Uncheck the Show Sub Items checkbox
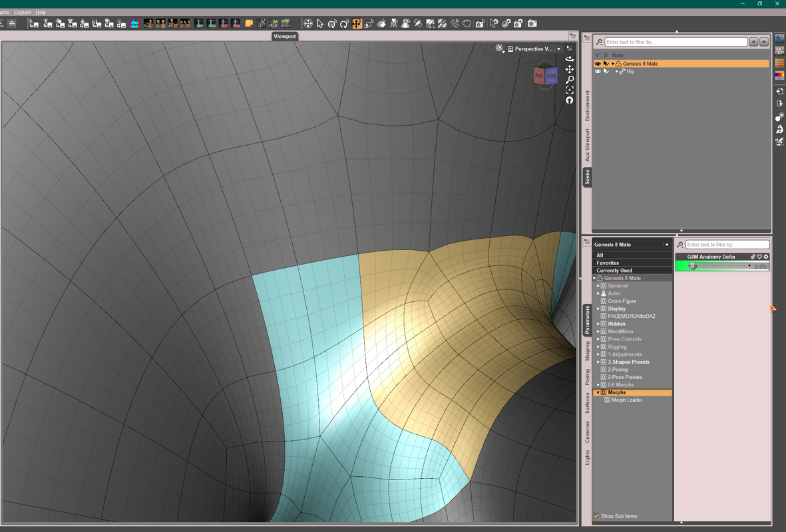 click(596, 516)
